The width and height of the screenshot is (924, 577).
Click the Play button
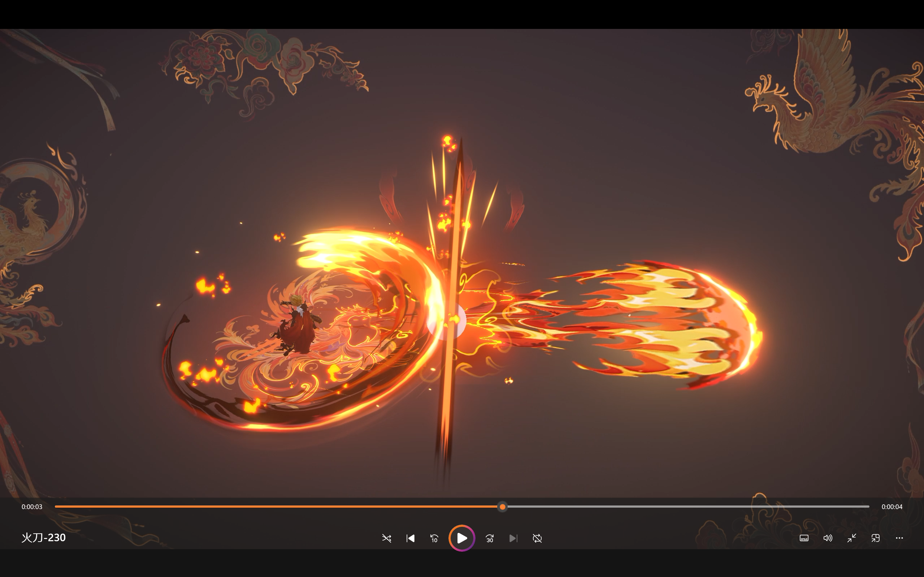tap(462, 538)
